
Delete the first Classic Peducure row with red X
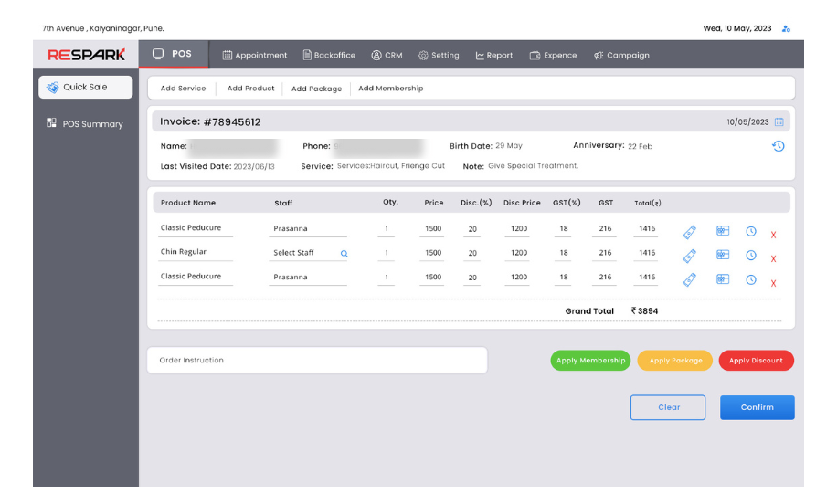pyautogui.click(x=773, y=236)
